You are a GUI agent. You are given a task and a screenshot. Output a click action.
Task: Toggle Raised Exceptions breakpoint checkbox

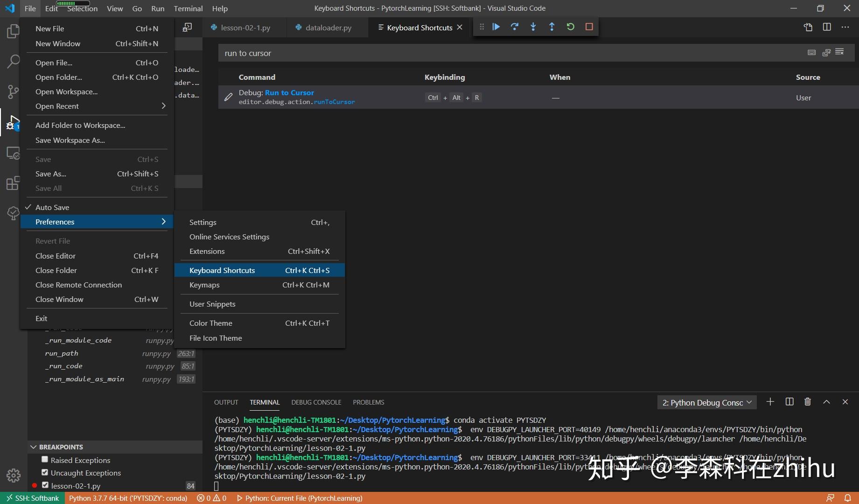click(45, 460)
